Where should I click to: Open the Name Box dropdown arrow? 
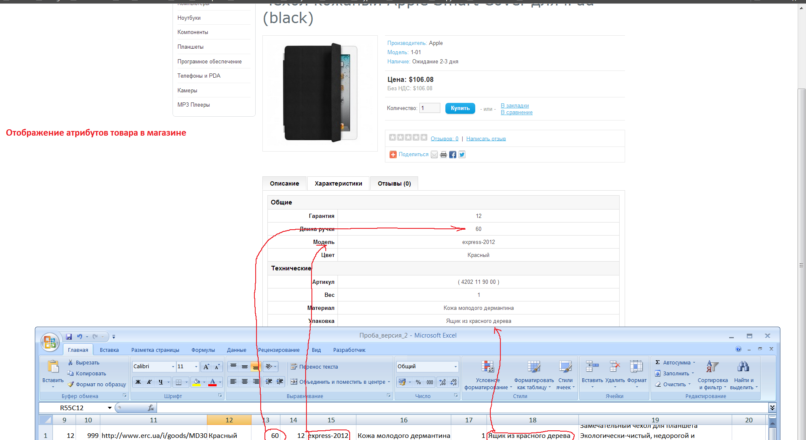tap(109, 408)
